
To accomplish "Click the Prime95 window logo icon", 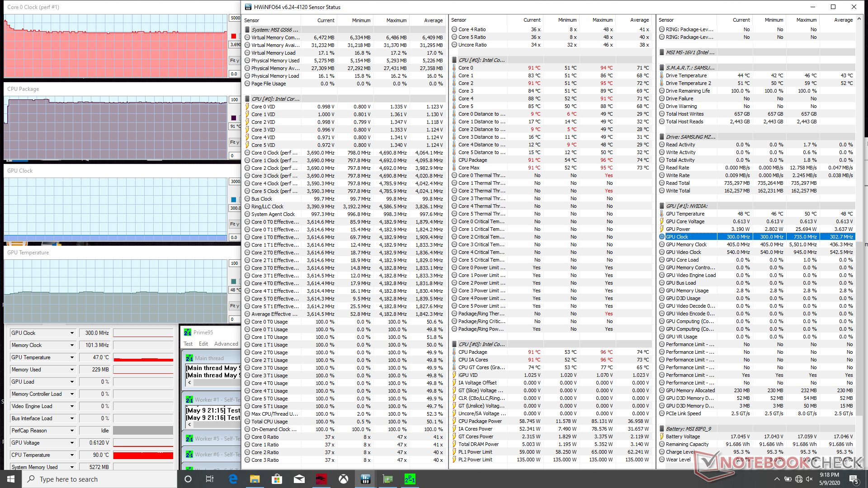I will coord(188,332).
